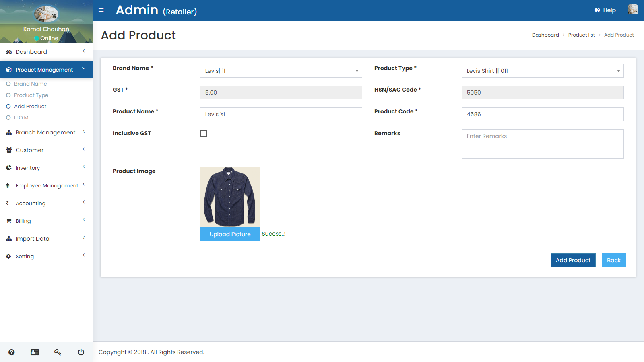Click into the Remarks text area
The height and width of the screenshot is (362, 644).
543,144
